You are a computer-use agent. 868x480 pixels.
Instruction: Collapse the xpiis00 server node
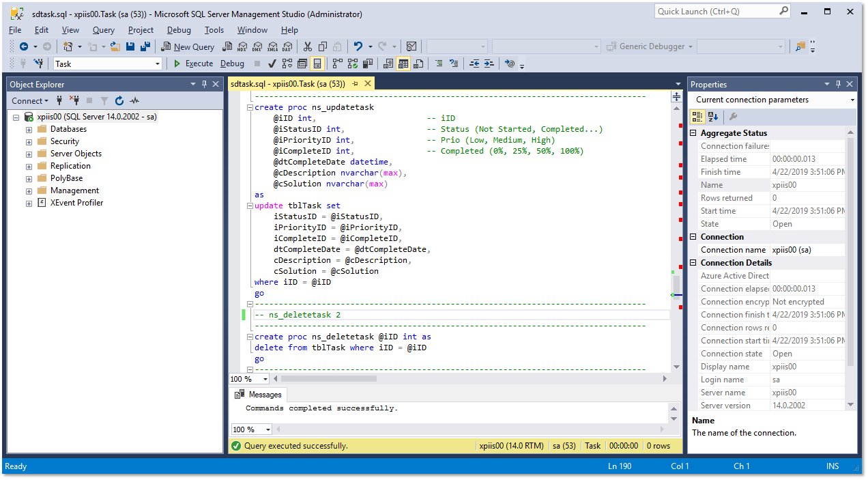[16, 117]
